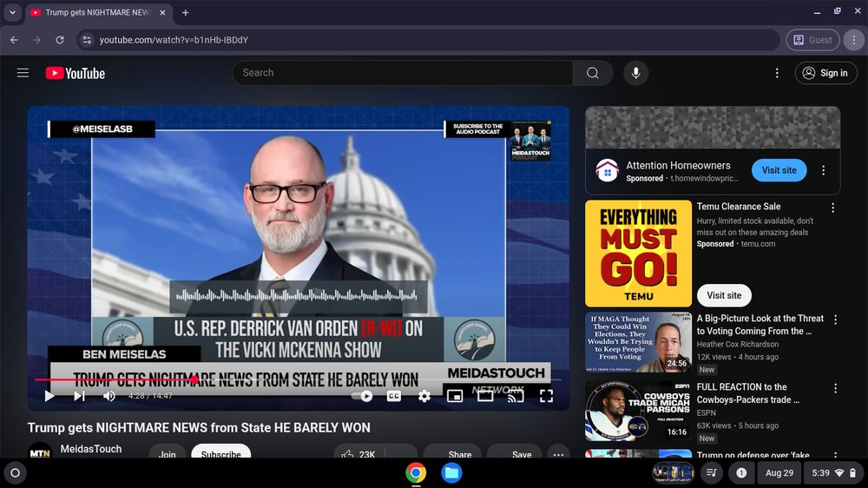The image size is (868, 488).
Task: Open the Guest profile button
Action: 812,40
